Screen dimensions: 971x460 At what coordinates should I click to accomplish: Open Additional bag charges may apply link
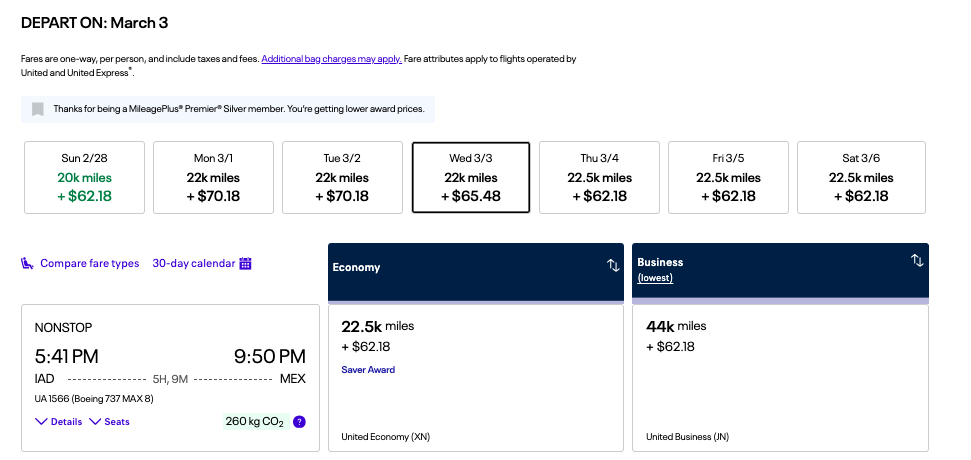click(331, 59)
